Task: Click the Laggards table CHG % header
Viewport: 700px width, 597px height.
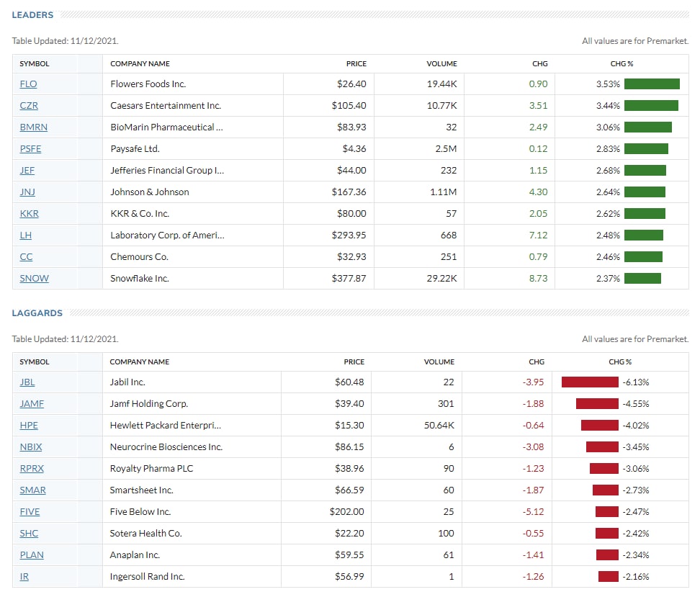Action: click(x=620, y=362)
